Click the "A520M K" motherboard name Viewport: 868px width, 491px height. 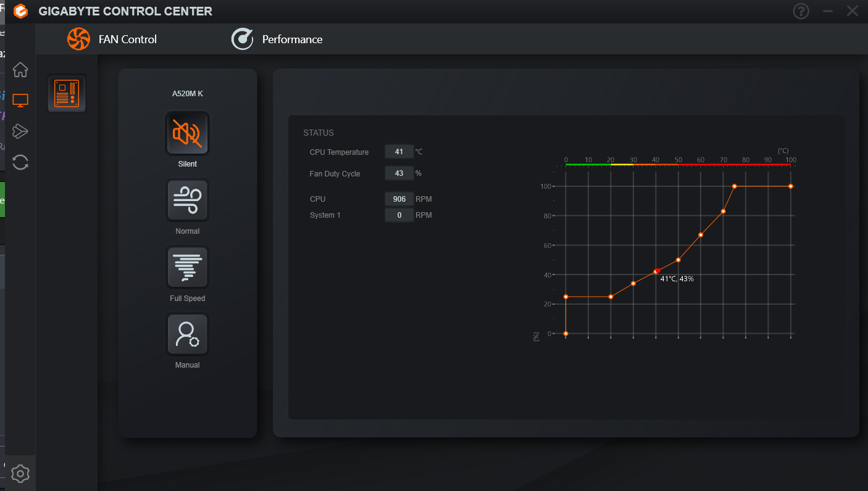(x=188, y=94)
